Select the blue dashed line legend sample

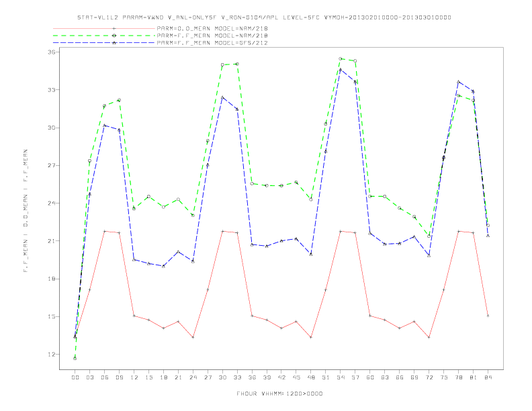(x=104, y=43)
